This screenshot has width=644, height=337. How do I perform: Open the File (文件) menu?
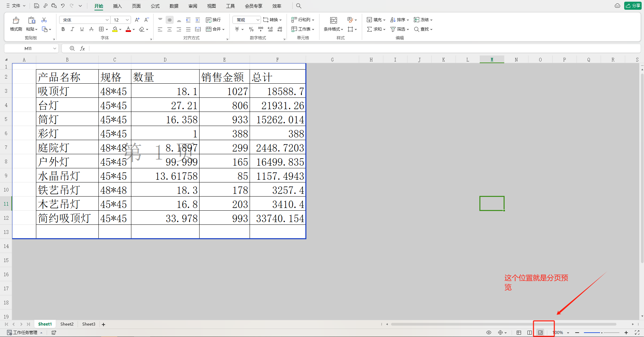click(x=16, y=6)
